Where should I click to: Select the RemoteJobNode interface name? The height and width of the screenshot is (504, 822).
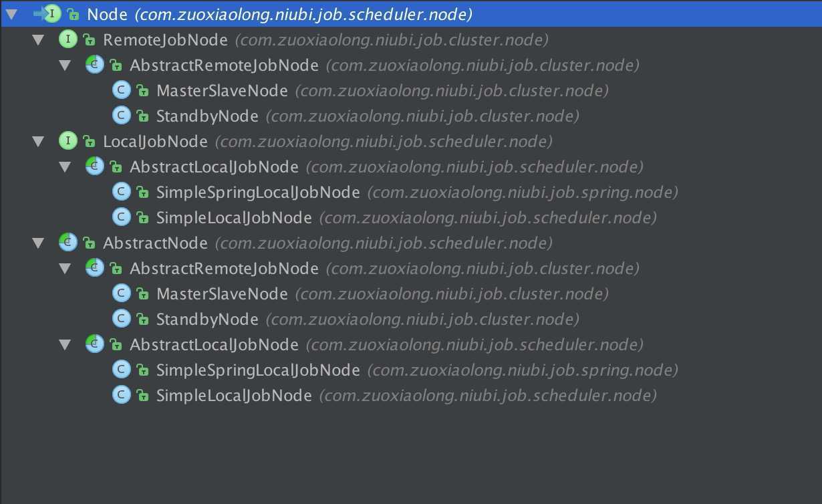pyautogui.click(x=165, y=40)
